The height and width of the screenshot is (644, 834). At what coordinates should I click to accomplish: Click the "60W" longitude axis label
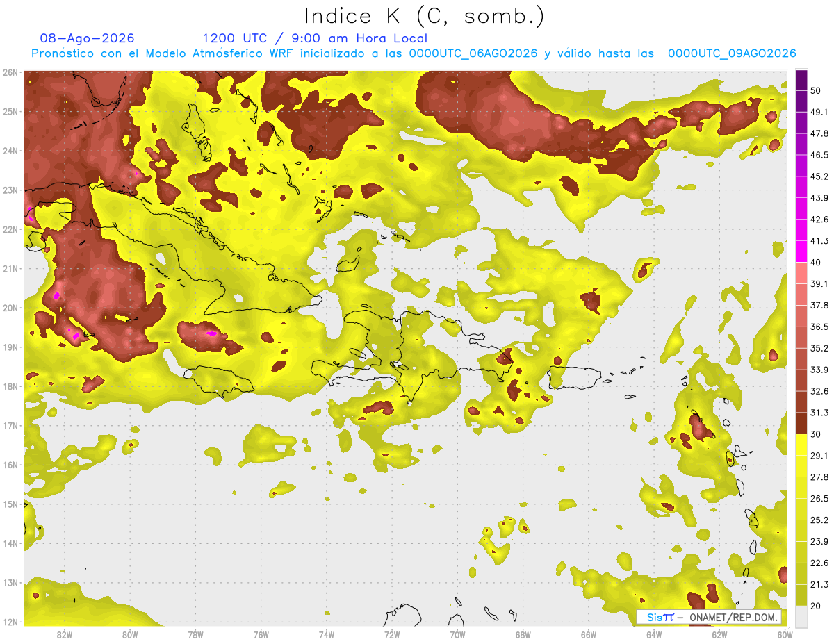(785, 635)
